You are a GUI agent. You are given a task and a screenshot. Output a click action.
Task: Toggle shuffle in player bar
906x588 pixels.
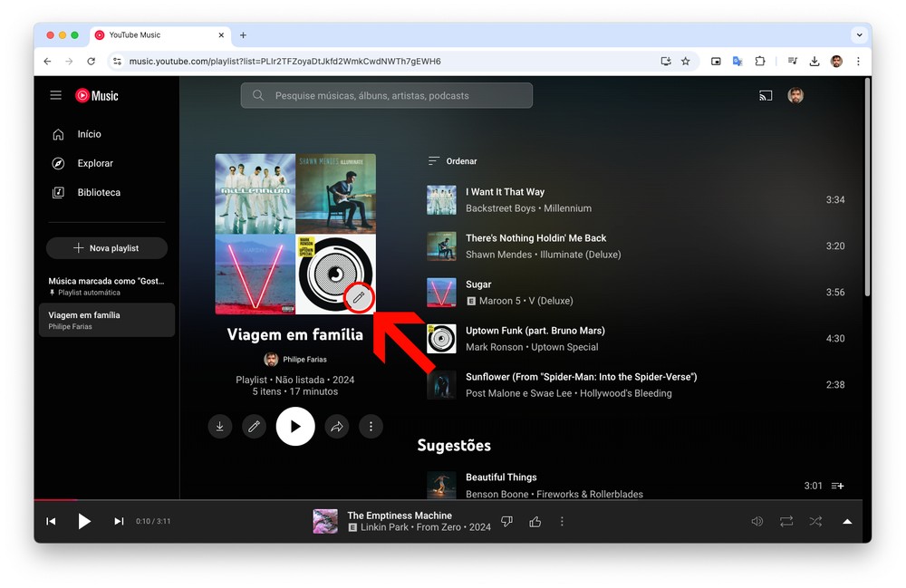tap(815, 522)
